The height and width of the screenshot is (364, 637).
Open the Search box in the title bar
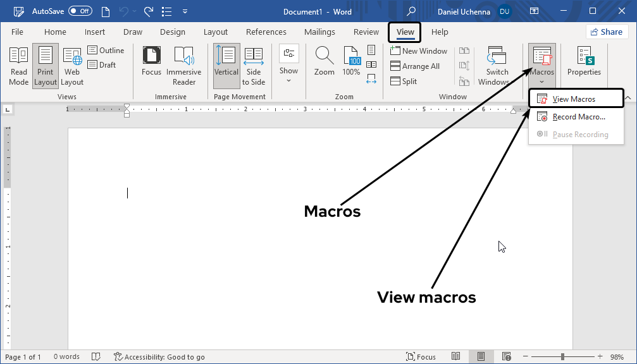click(x=411, y=11)
